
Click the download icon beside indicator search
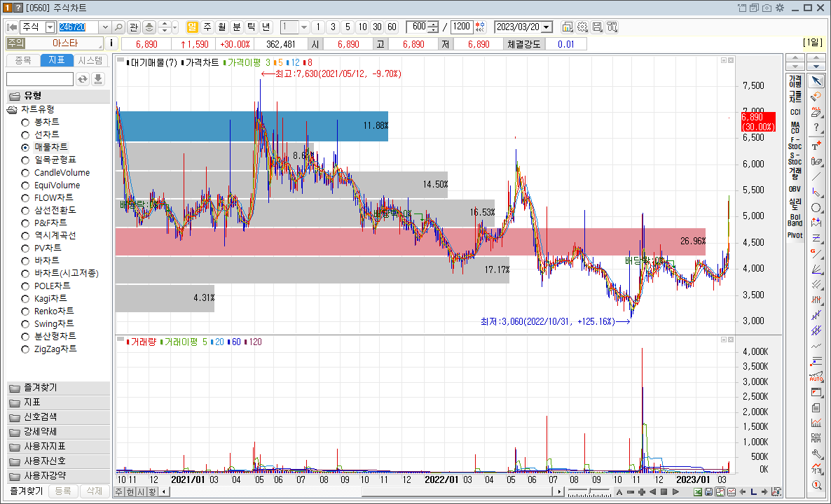pyautogui.click(x=97, y=79)
